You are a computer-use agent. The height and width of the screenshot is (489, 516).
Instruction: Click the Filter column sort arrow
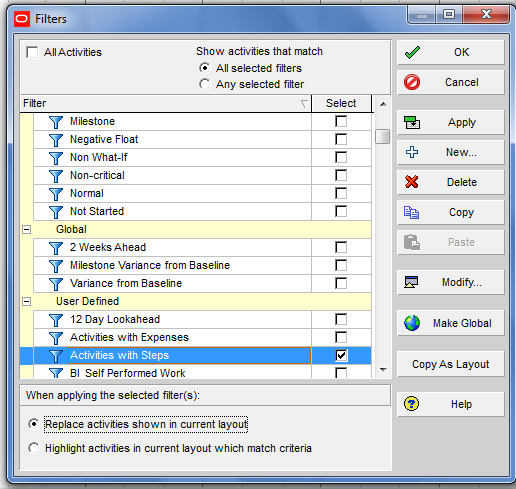[304, 104]
